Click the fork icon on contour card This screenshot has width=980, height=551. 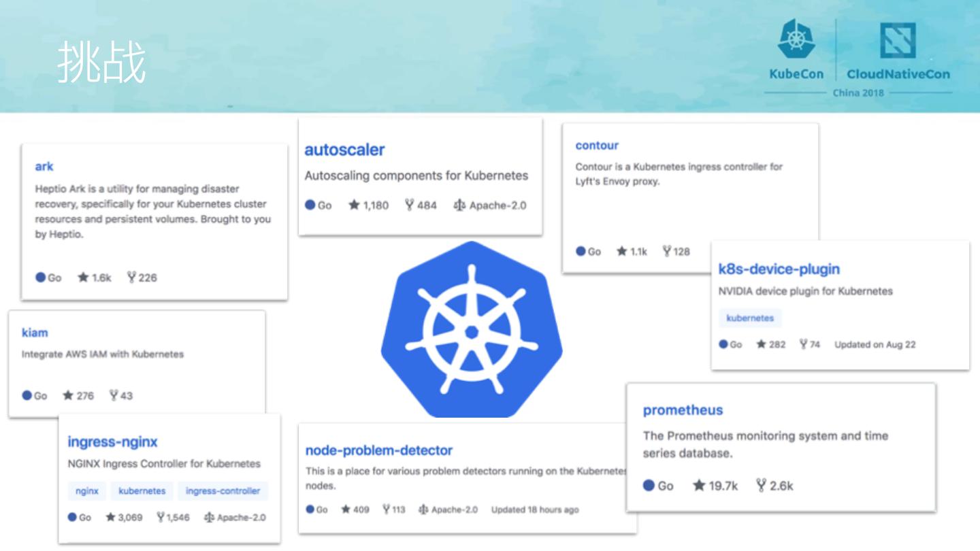pyautogui.click(x=667, y=252)
